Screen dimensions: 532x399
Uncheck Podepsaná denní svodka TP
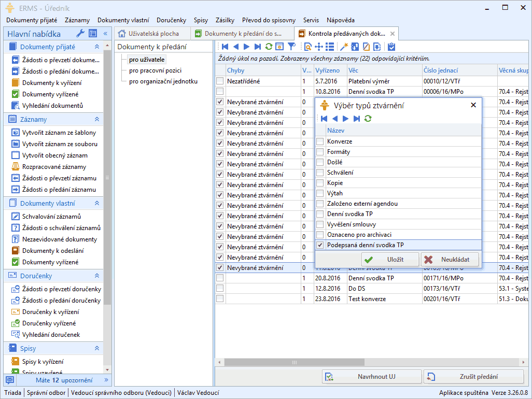(x=320, y=245)
